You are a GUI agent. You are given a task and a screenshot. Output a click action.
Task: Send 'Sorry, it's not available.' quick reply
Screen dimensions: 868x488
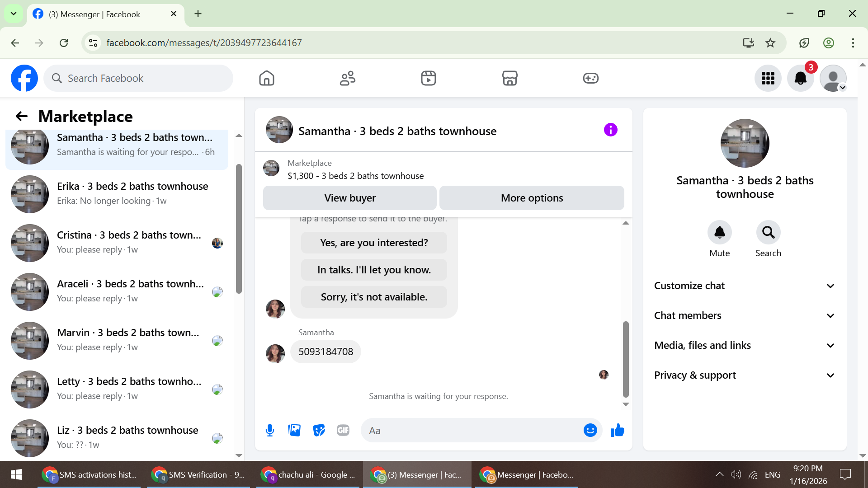click(x=374, y=297)
